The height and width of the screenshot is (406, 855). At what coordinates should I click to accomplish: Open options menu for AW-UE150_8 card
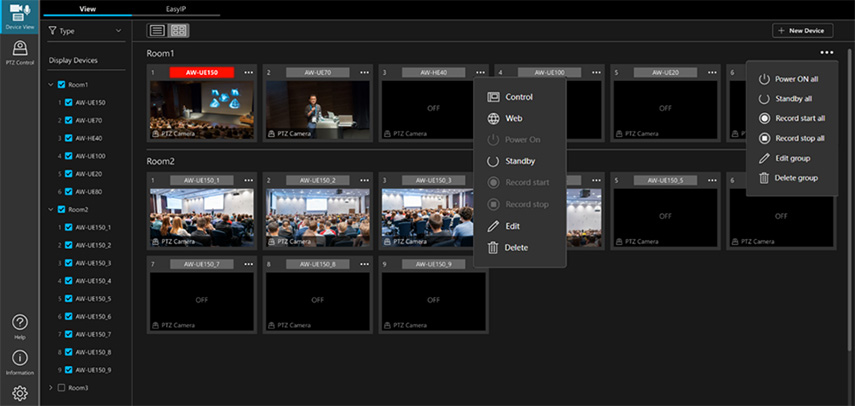pos(364,264)
